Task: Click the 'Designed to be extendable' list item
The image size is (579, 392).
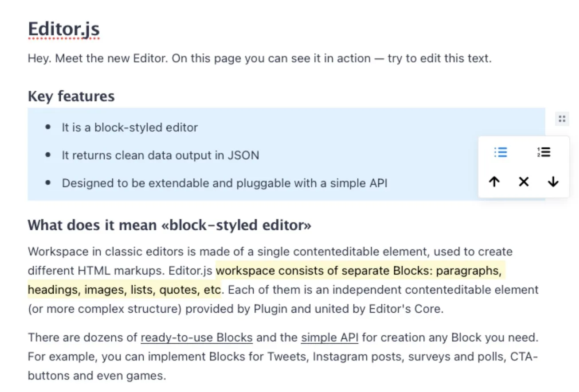Action: click(225, 183)
